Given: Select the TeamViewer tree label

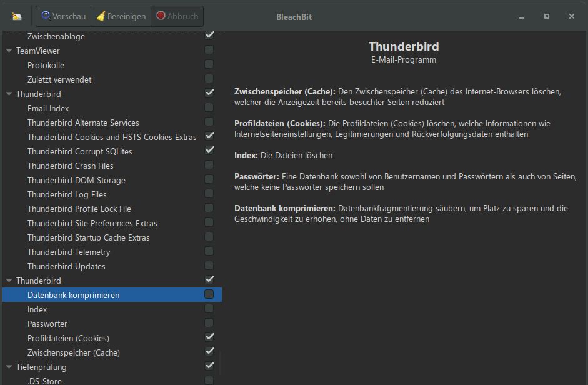Looking at the screenshot, I should click(x=38, y=51).
